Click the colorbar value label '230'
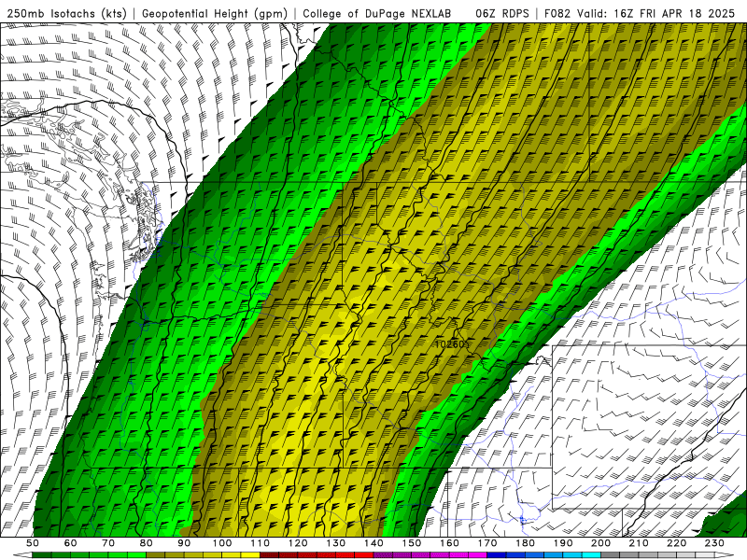Image resolution: width=747 pixels, height=560 pixels. pyautogui.click(x=714, y=543)
